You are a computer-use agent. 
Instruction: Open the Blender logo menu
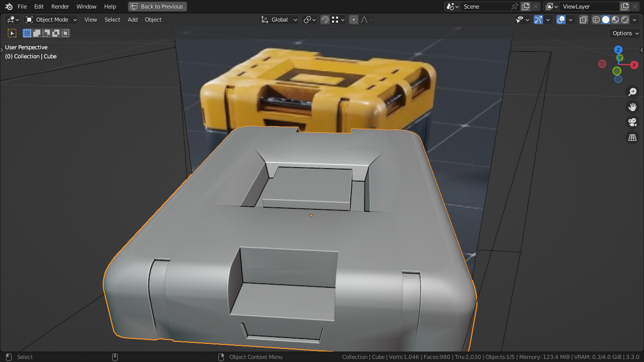click(9, 7)
